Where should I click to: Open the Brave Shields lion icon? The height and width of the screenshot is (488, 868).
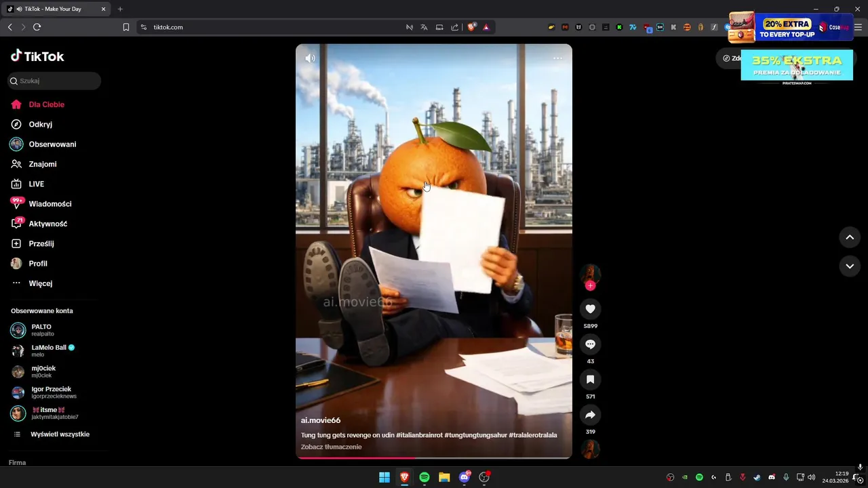(472, 27)
